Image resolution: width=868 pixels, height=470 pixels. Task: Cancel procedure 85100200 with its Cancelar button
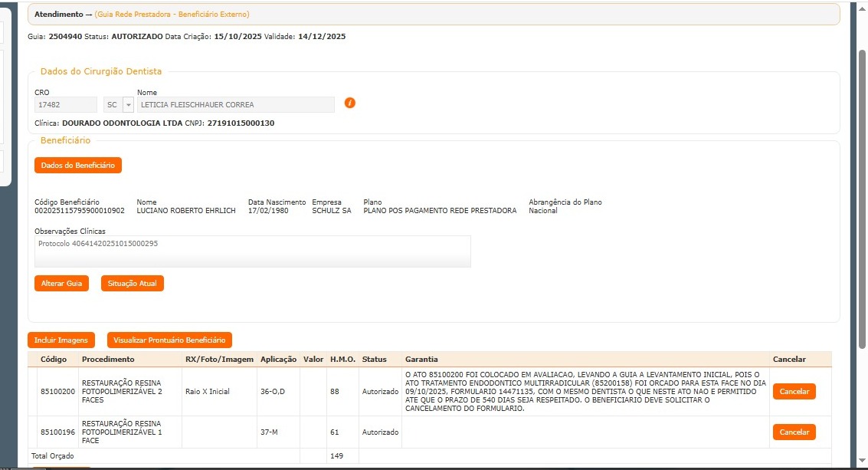[x=794, y=391]
